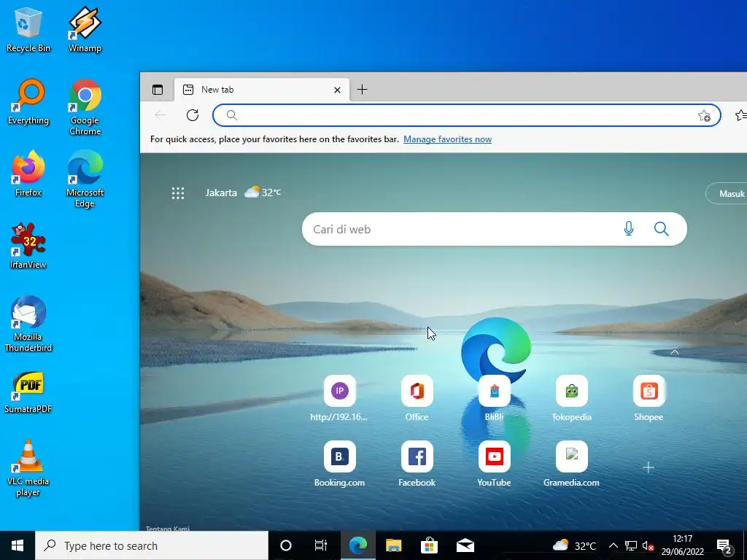Focus the Type here to search box
The width and height of the screenshot is (747, 560).
[x=152, y=545]
